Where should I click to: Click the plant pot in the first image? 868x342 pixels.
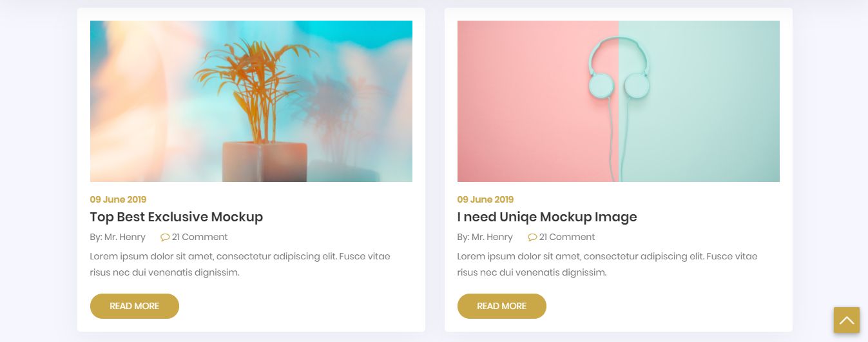[264, 162]
